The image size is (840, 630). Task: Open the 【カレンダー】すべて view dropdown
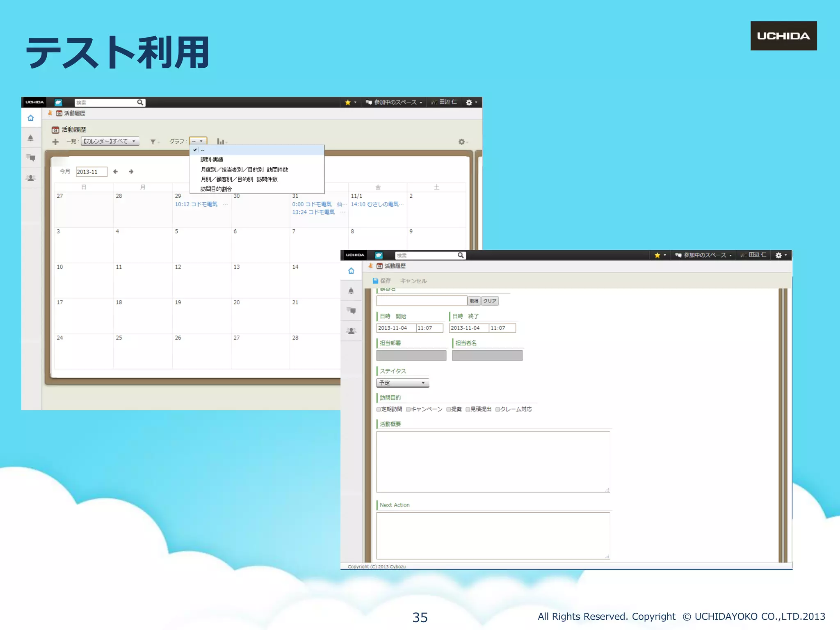coord(110,142)
